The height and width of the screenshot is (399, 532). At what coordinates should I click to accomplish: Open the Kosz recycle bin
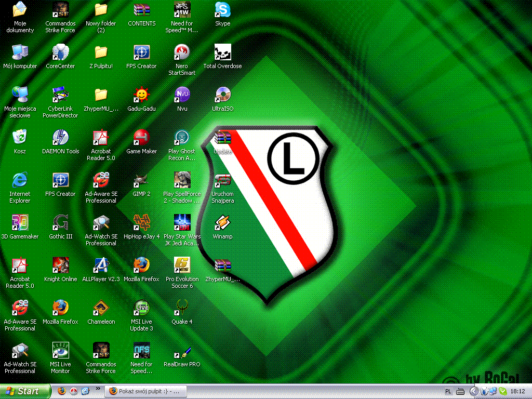pos(20,138)
